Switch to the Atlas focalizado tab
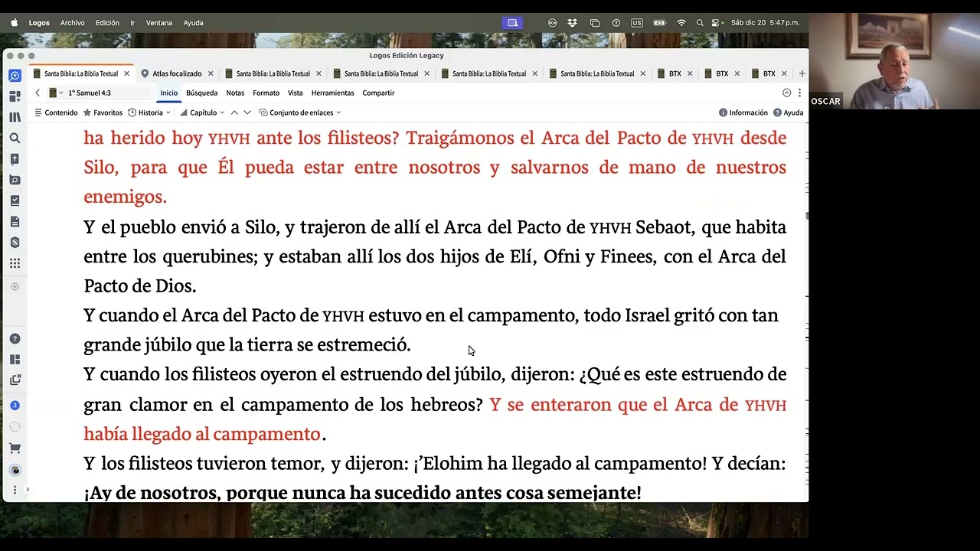Image resolution: width=980 pixels, height=551 pixels. pos(176,73)
